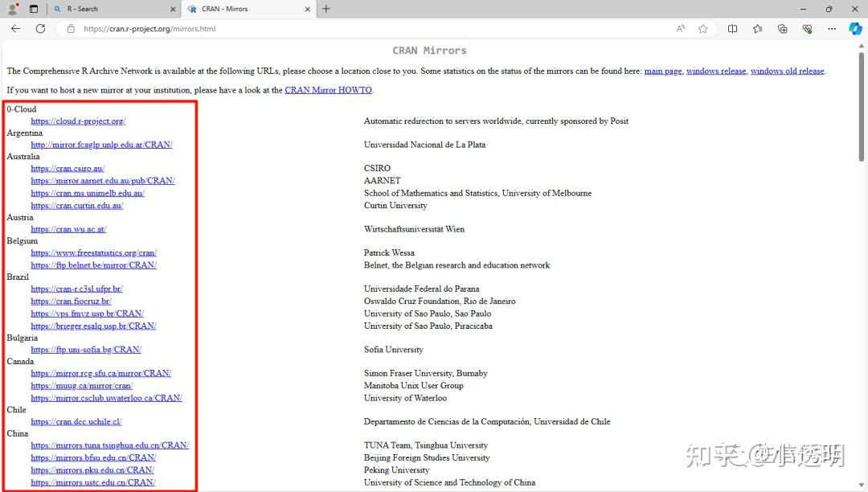Click the CRAN Mirrors page heading
868x492 pixels.
[429, 51]
